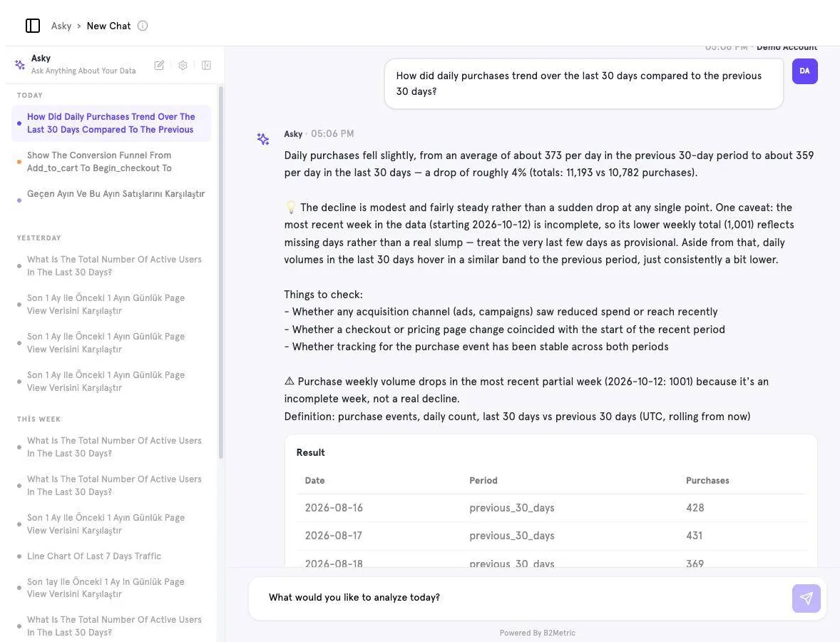Image resolution: width=840 pixels, height=642 pixels.
Task: Select the 2026-08-17 date cell
Action: pyautogui.click(x=333, y=536)
